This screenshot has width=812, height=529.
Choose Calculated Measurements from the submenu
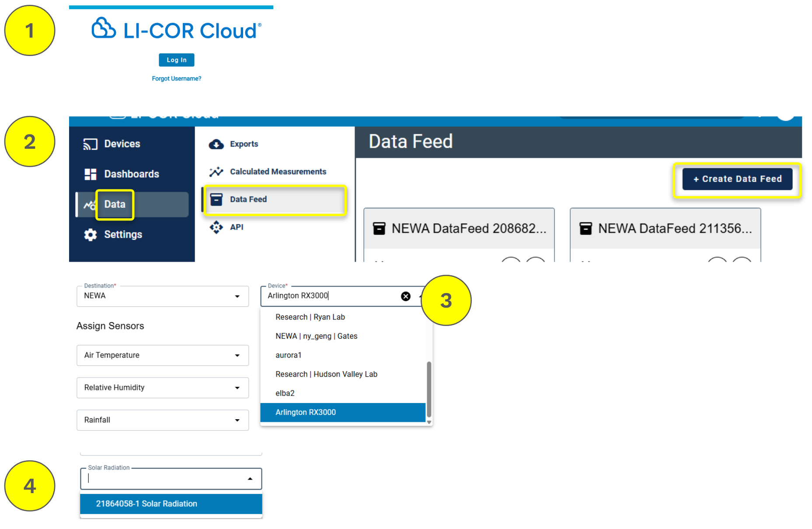coord(278,172)
